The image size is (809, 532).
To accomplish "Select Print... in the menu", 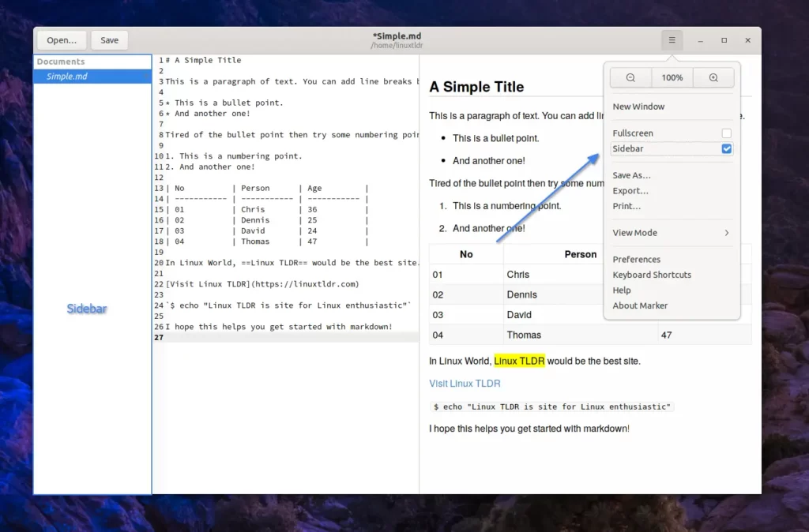I will click(672, 206).
